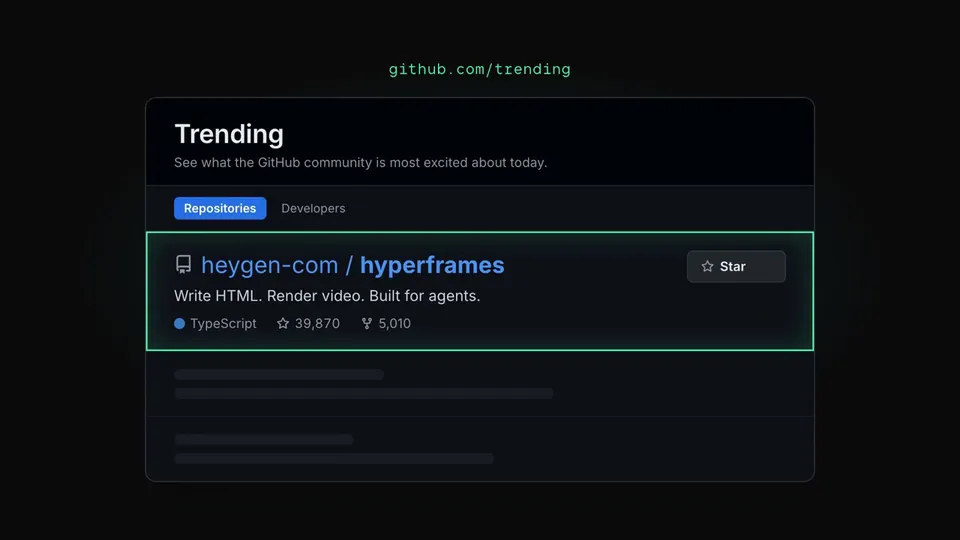Switch to the Developers tab
Image resolution: width=960 pixels, height=540 pixels.
coord(313,208)
